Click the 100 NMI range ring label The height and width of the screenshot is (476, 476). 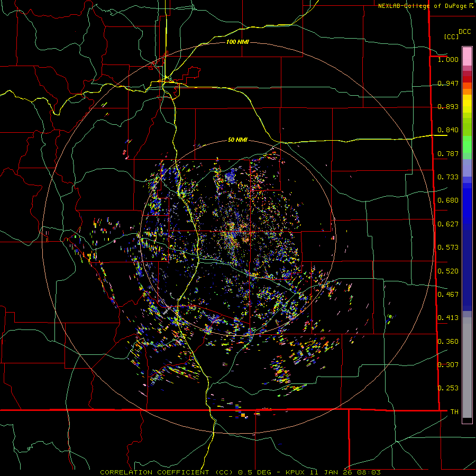tap(237, 42)
